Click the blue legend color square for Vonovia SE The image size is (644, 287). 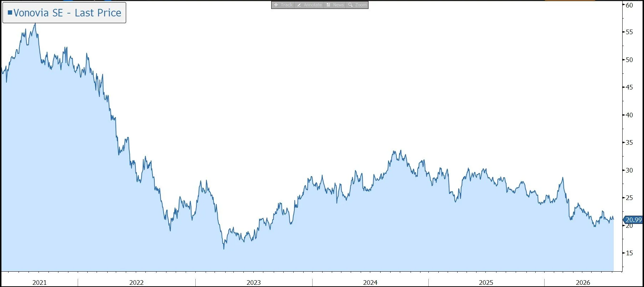[x=10, y=12]
